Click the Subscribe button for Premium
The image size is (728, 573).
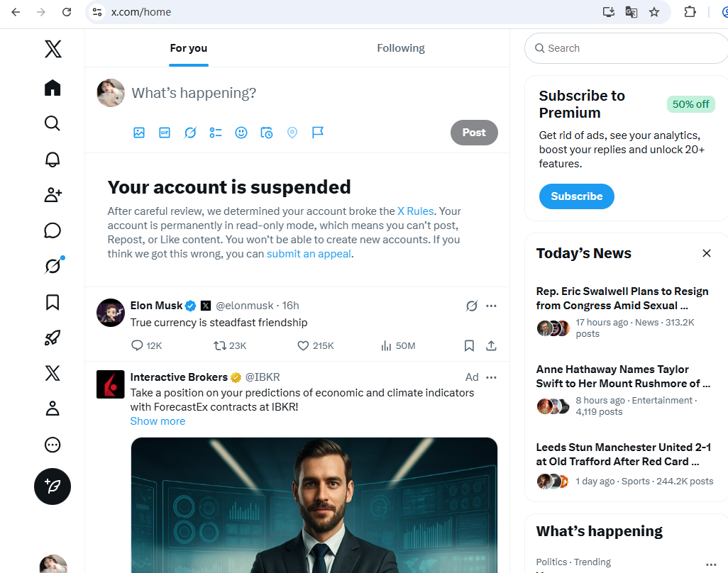click(x=576, y=196)
